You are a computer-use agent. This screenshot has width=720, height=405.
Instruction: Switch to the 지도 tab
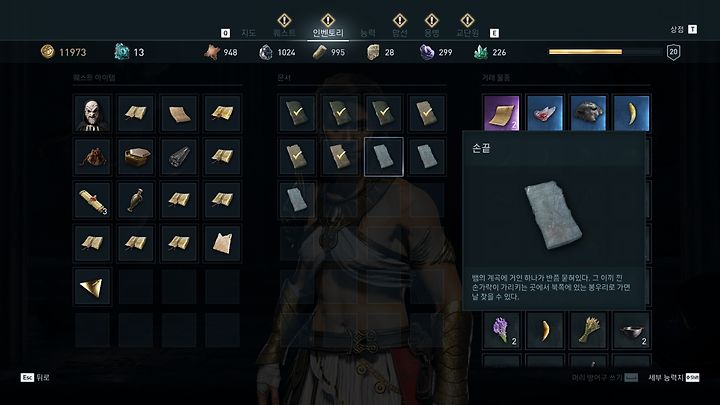coord(248,33)
